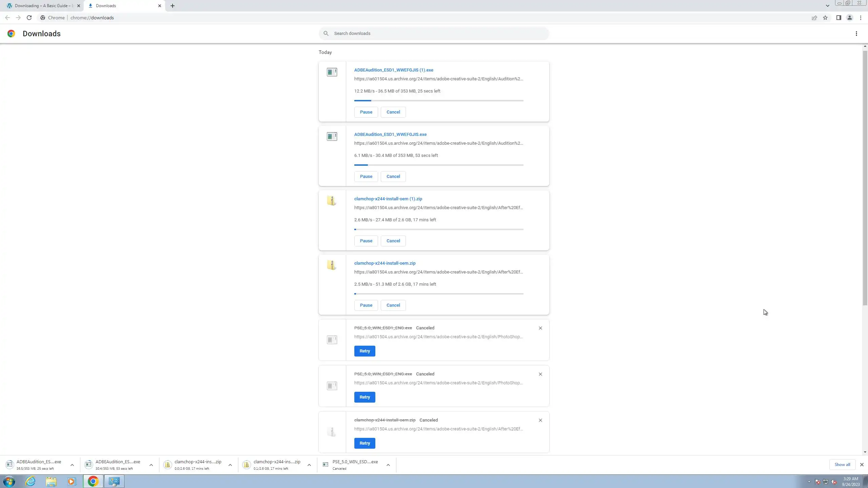
Task: Open Internet Explorer from taskbar
Action: [x=30, y=481]
